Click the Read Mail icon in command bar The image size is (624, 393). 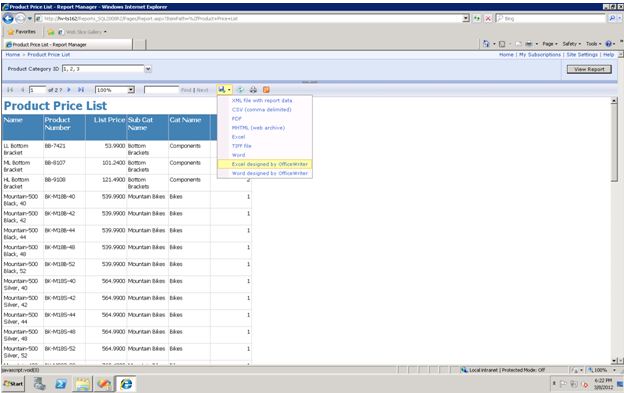(x=518, y=44)
